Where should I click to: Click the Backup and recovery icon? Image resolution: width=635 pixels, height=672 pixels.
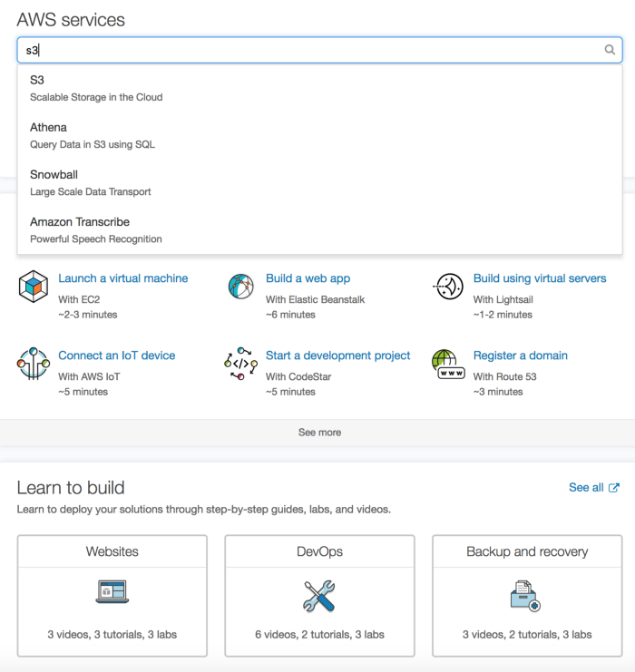pos(526,595)
